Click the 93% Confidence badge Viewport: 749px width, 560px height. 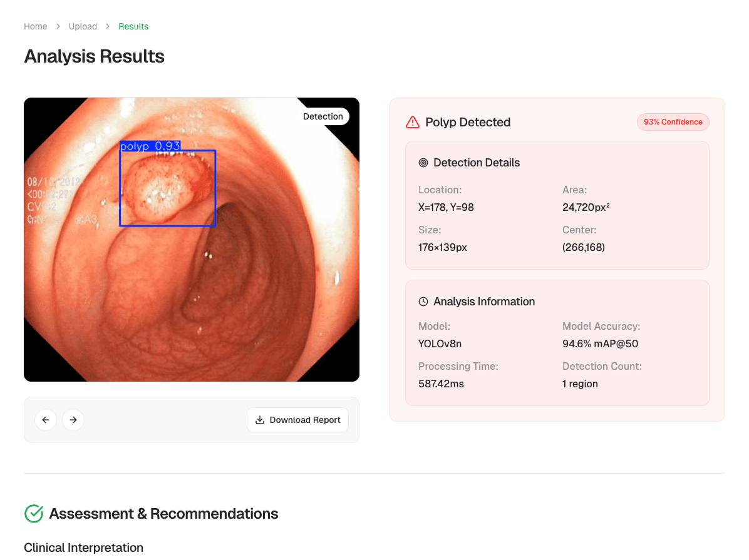click(673, 122)
